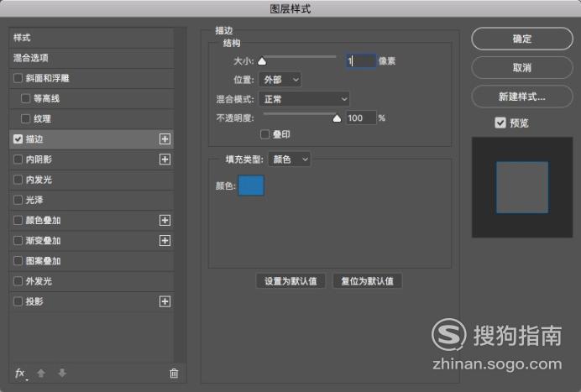581x392 pixels.
Task: Enable the 内发光 checkbox
Action: click(x=18, y=180)
